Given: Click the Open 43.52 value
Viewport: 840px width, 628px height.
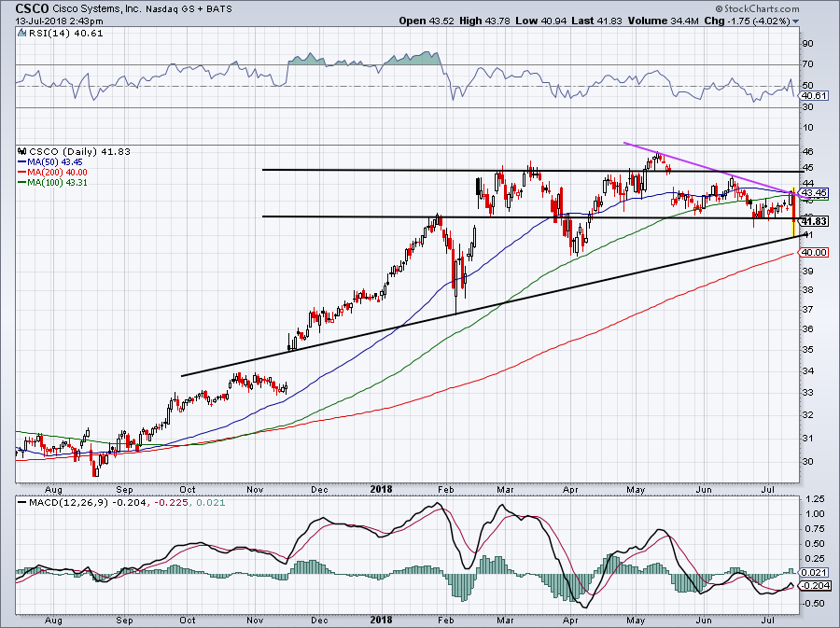Looking at the screenshot, I should (x=427, y=21).
